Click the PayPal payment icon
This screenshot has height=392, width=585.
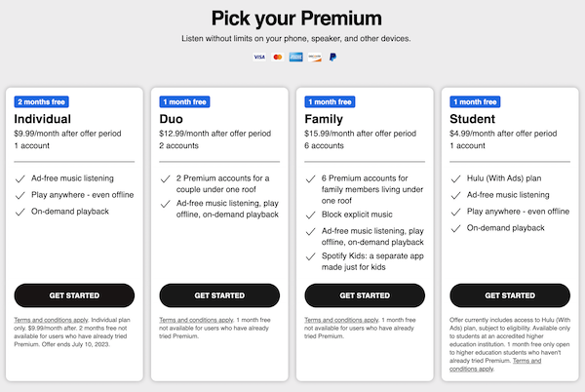[x=332, y=58]
